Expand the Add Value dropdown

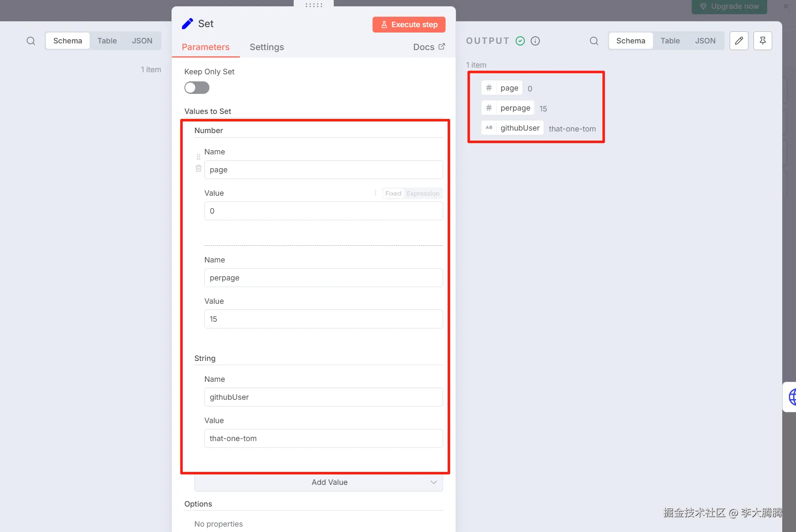(x=319, y=482)
